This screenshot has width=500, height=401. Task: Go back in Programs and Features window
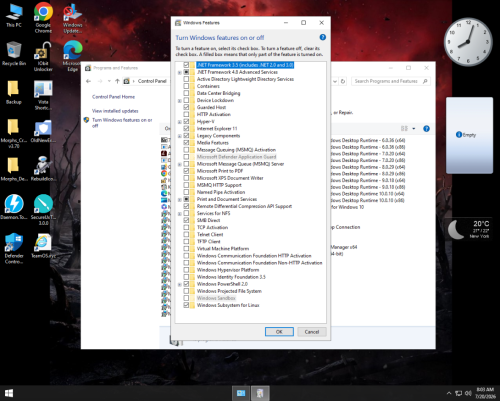[88, 81]
